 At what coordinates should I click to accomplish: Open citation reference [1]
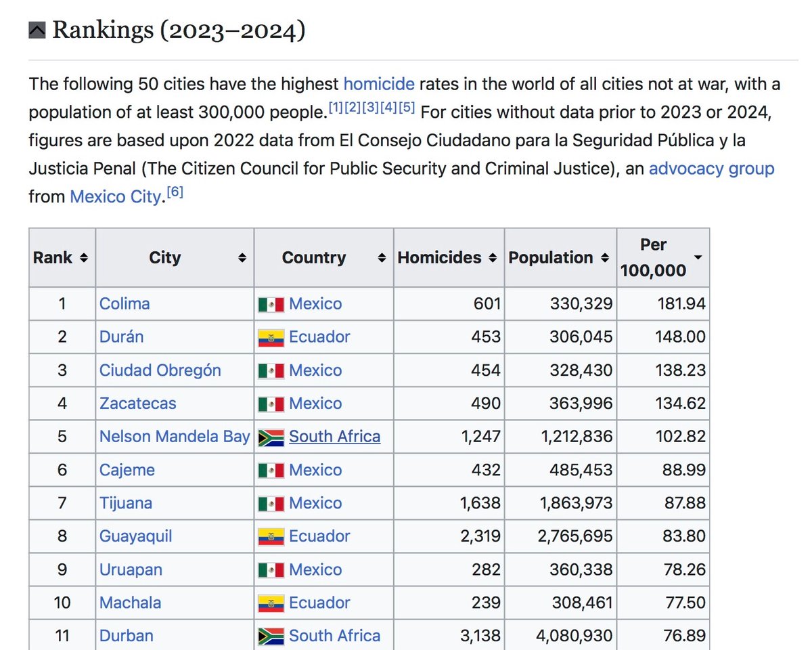[x=336, y=108]
